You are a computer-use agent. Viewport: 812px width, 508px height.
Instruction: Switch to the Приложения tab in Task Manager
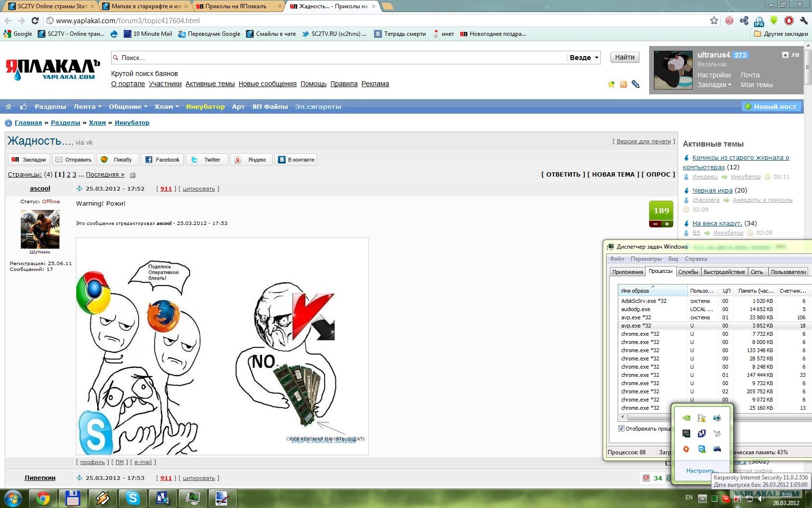coord(627,272)
